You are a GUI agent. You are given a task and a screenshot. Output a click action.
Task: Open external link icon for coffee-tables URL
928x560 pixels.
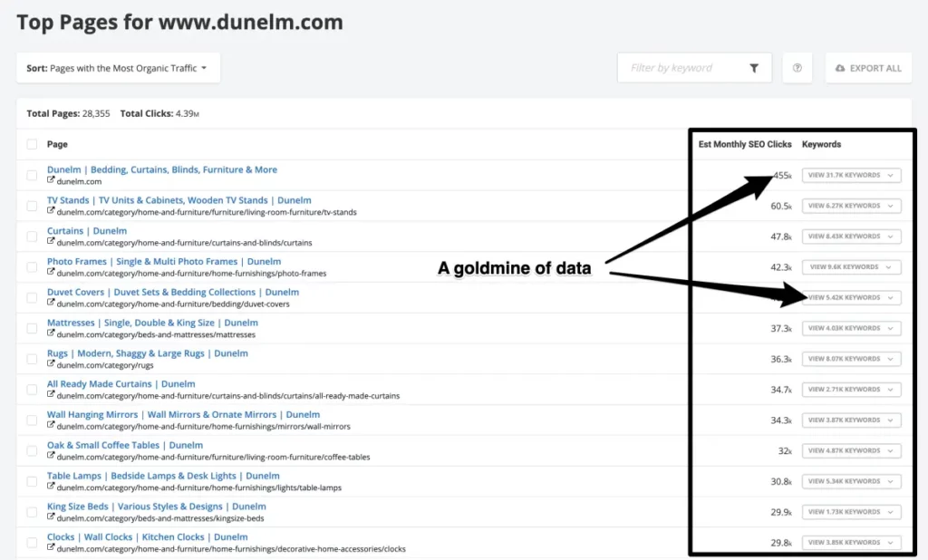pos(51,456)
